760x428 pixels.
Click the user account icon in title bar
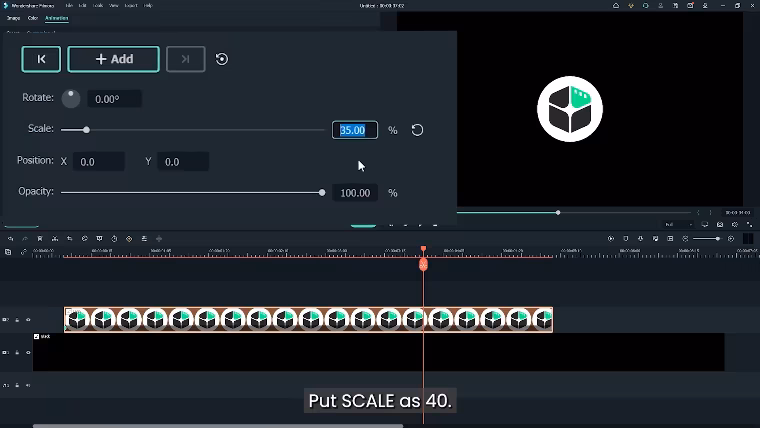[x=660, y=6]
